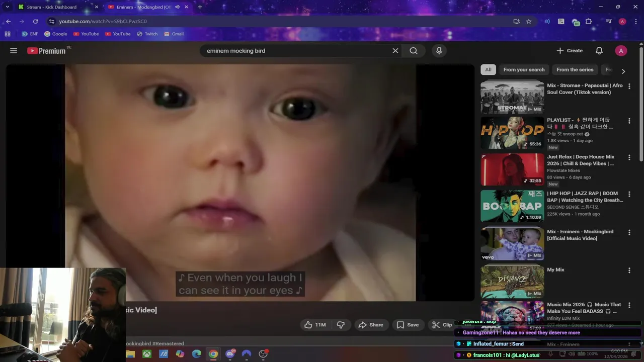Select the All filter chip
Screen dimensions: 644x362
pyautogui.click(x=488, y=70)
